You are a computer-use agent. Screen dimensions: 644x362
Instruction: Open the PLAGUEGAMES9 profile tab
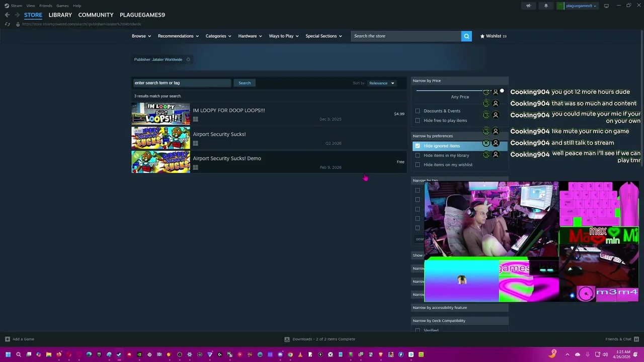pyautogui.click(x=142, y=15)
